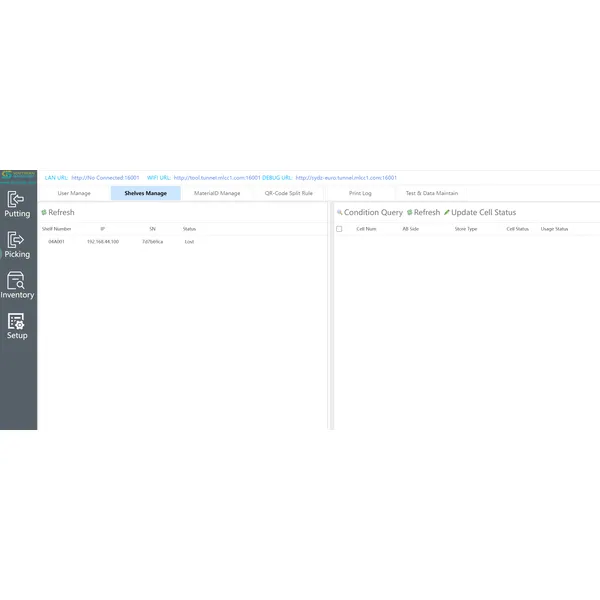Go to Inventory in sidebar
Image resolution: width=600 pixels, height=600 pixels.
17,281
